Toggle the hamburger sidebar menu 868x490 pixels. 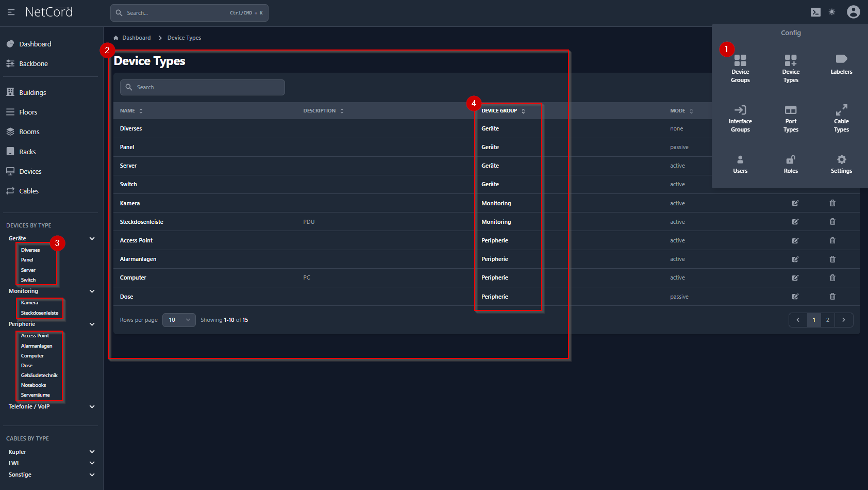11,12
